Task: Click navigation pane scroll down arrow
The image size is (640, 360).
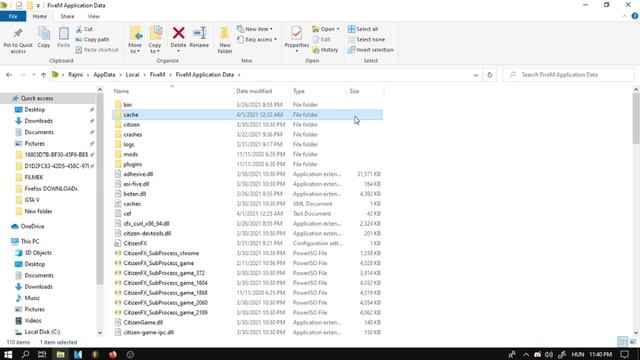Action: [x=100, y=333]
